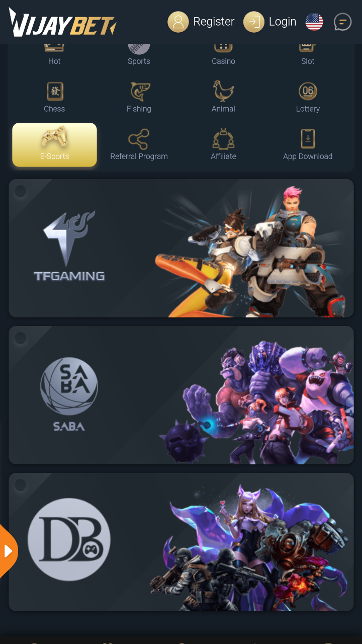Toggle favorite circle on TFGaming card

(20, 191)
